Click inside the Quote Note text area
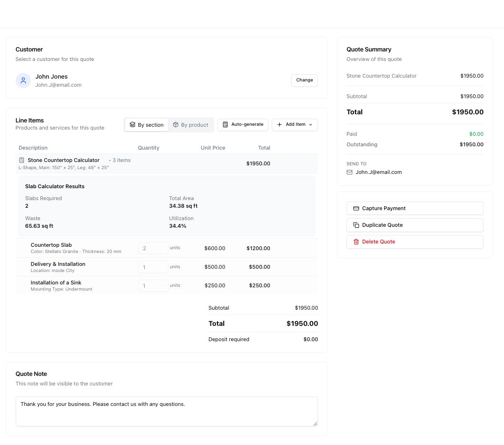Image resolution: width=504 pixels, height=445 pixels. point(167,411)
